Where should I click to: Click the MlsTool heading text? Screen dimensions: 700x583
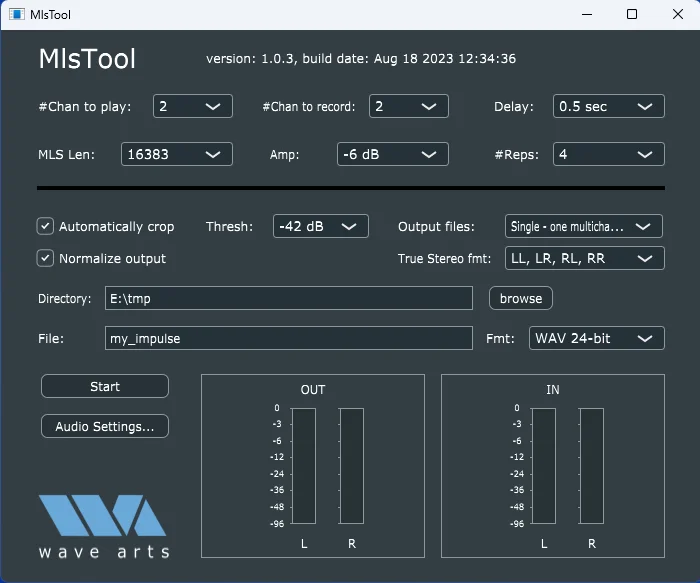(87, 58)
